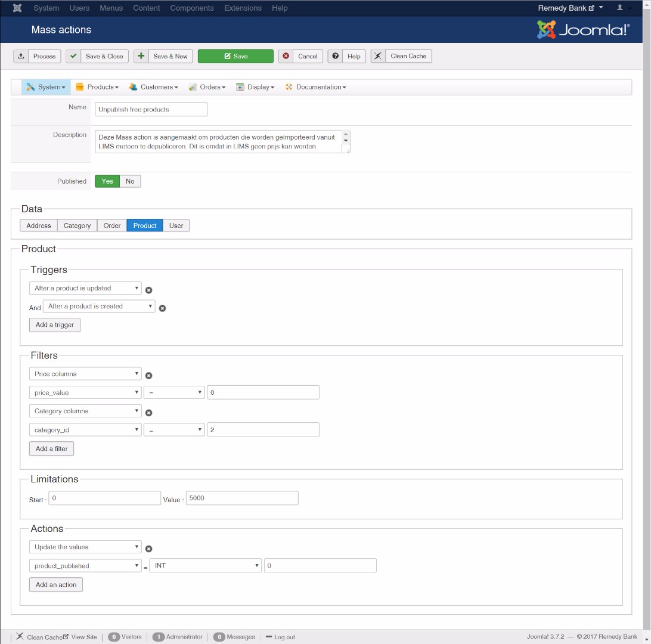Select the Order data type
651x644 pixels.
112,225
